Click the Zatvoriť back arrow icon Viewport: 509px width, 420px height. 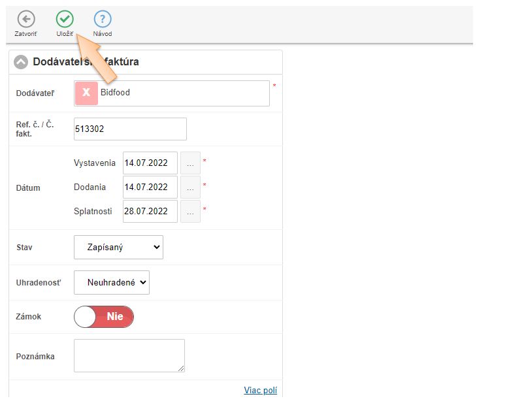coord(25,20)
